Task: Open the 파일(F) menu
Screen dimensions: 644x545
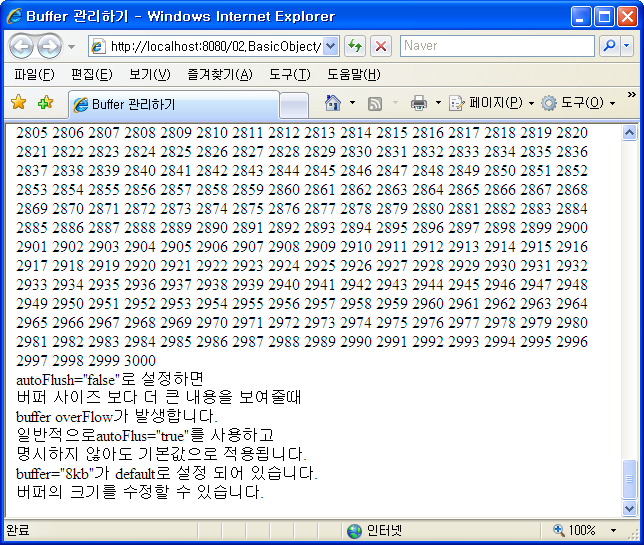Action: pos(34,74)
